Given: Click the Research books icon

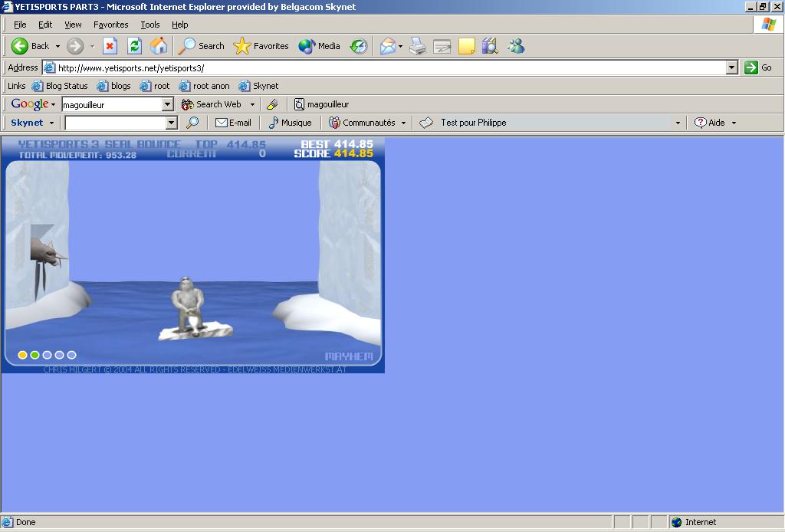Looking at the screenshot, I should click(490, 46).
